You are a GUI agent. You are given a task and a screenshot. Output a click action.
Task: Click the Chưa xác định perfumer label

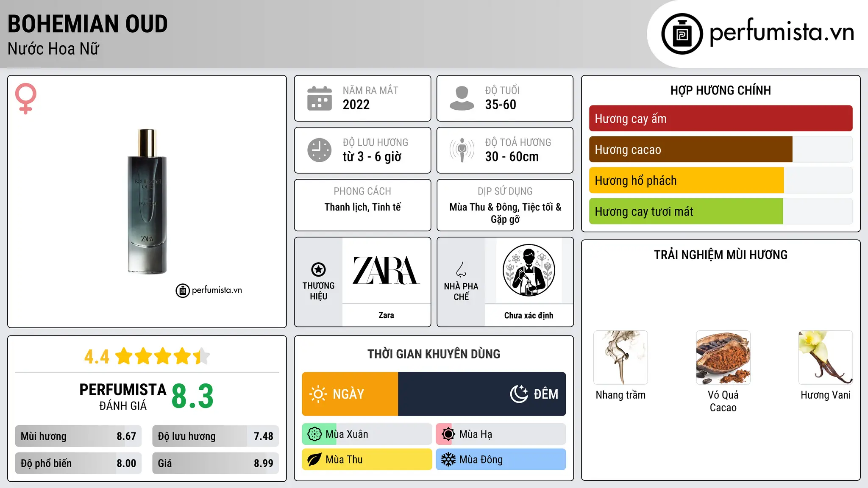pyautogui.click(x=529, y=315)
